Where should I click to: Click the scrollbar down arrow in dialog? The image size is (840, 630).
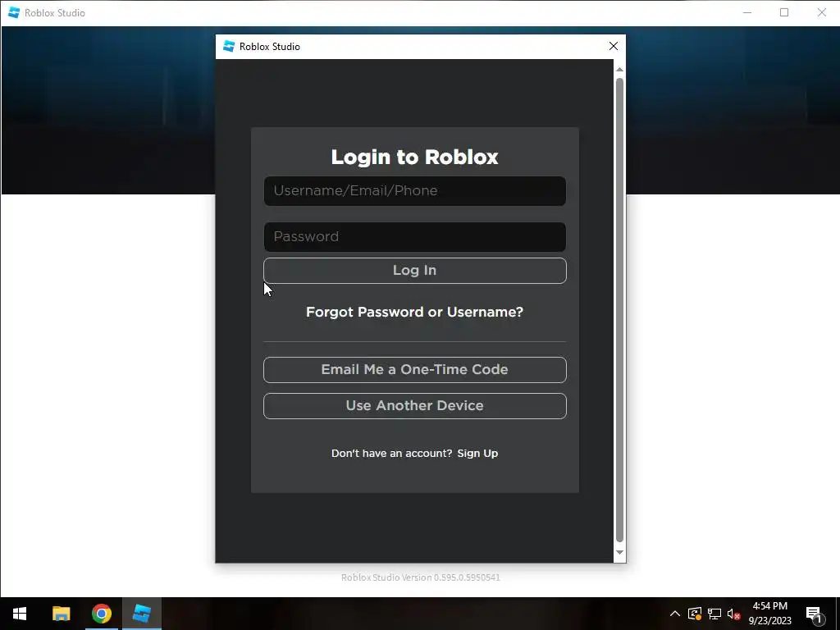click(619, 552)
